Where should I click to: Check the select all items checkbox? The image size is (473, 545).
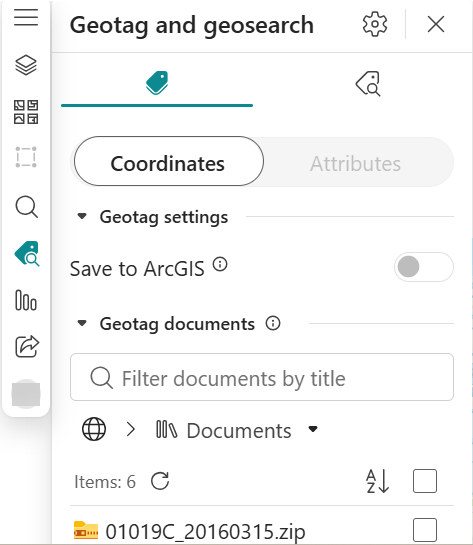pyautogui.click(x=425, y=481)
